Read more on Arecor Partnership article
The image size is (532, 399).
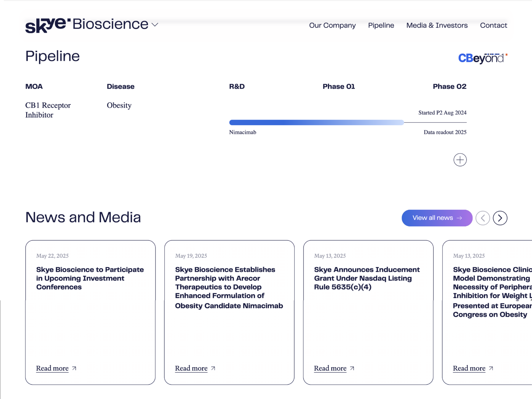[x=191, y=368]
